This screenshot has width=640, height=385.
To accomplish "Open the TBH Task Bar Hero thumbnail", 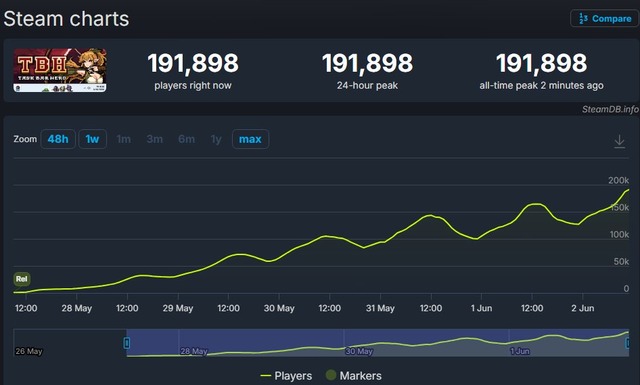I will (x=60, y=70).
